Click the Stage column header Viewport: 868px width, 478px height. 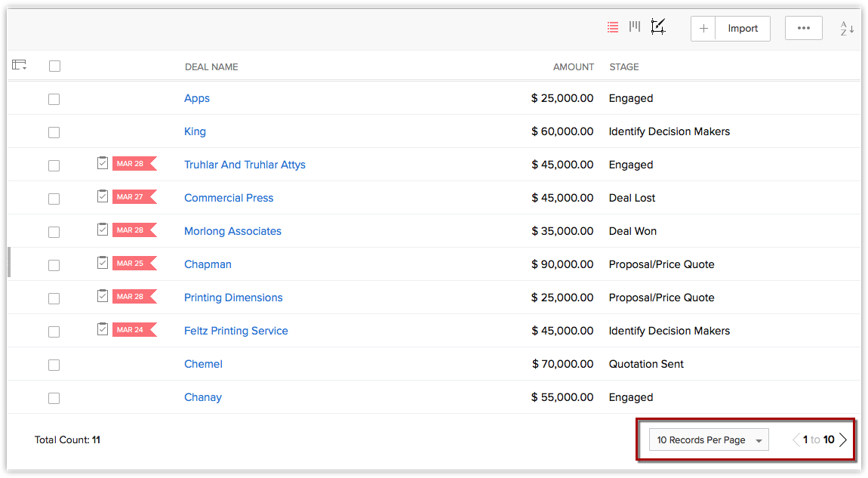click(x=623, y=67)
